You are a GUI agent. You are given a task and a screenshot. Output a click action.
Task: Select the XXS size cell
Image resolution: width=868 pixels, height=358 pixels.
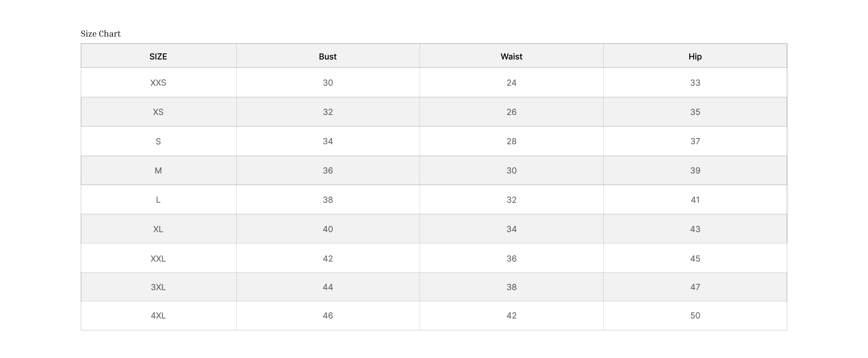158,82
